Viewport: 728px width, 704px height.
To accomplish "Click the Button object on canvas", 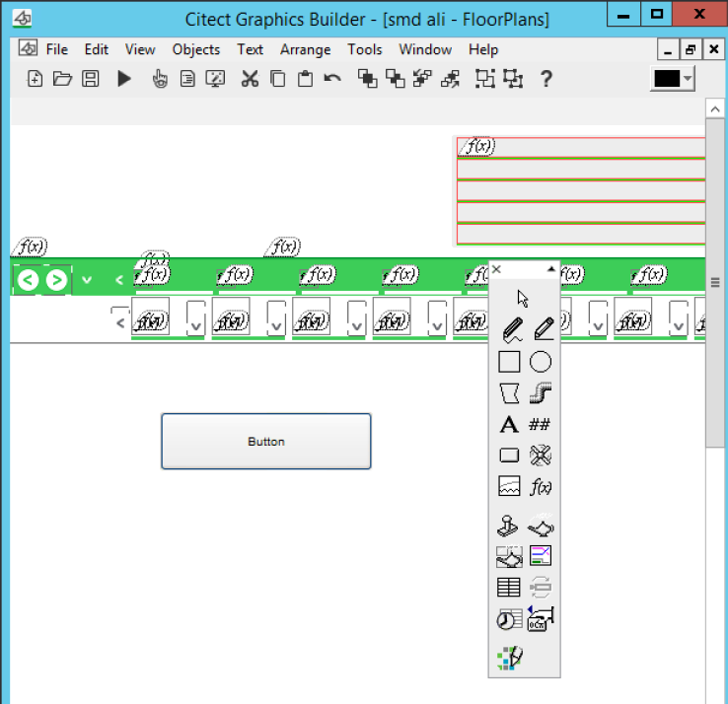I will tap(266, 441).
